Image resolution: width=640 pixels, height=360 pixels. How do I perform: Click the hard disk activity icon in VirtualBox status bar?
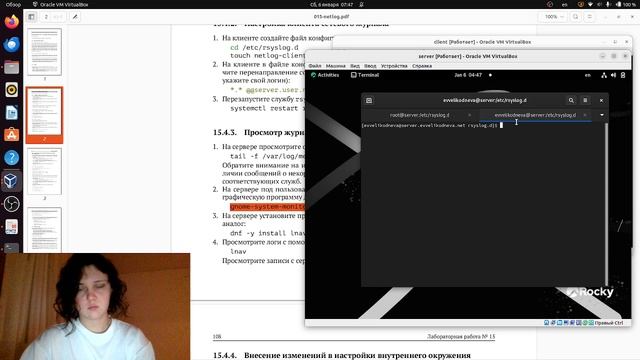point(547,323)
